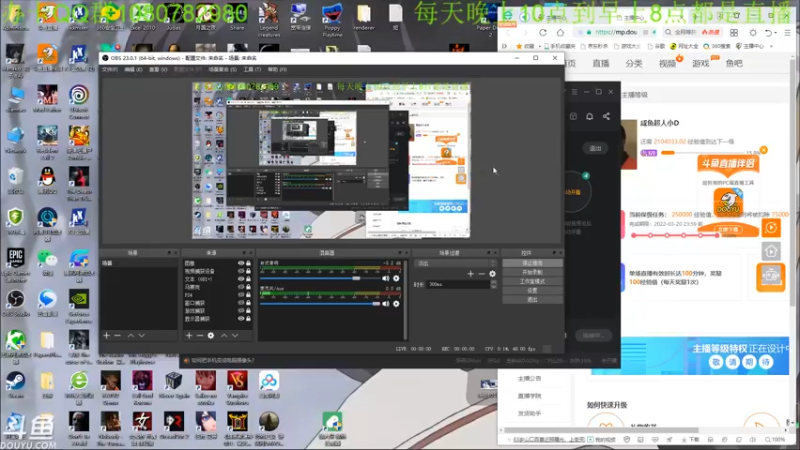This screenshot has height=450, width=800.
Task: Toggle visibility of 文本 (GDI+) source
Action: 241,279
